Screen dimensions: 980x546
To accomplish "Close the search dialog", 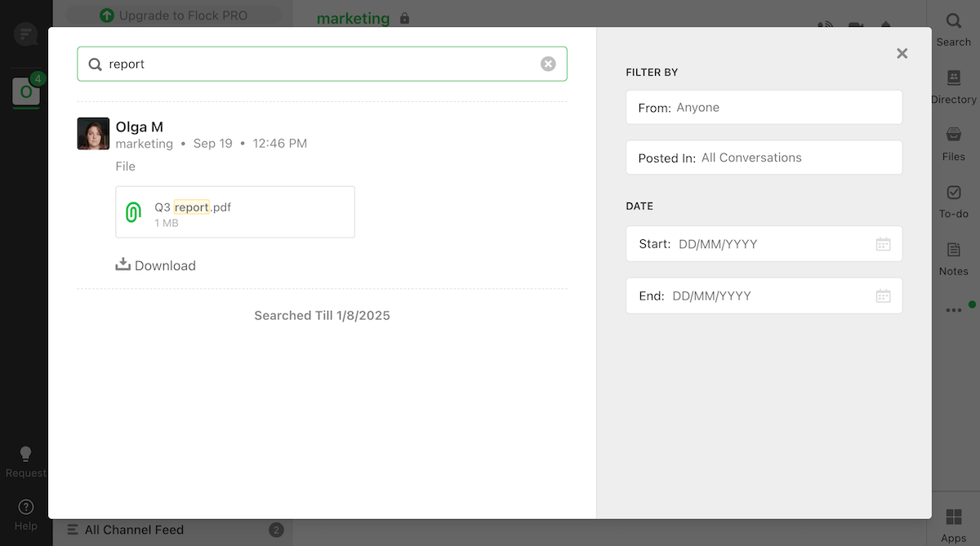I will tap(902, 53).
